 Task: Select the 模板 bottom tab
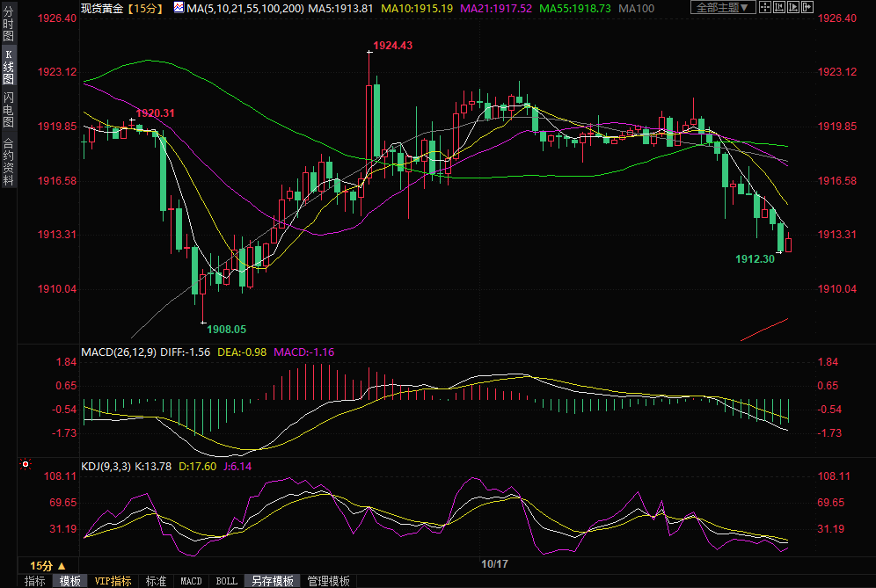[x=70, y=581]
